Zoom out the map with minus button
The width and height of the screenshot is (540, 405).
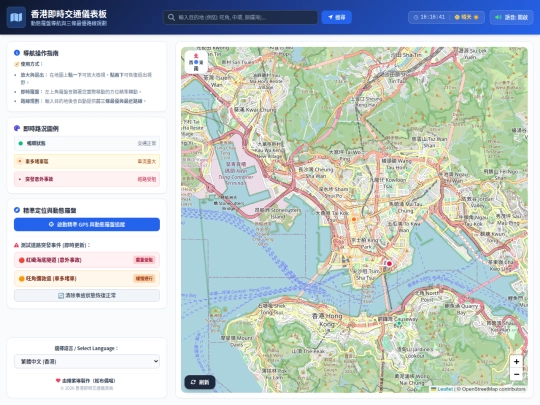tap(516, 374)
